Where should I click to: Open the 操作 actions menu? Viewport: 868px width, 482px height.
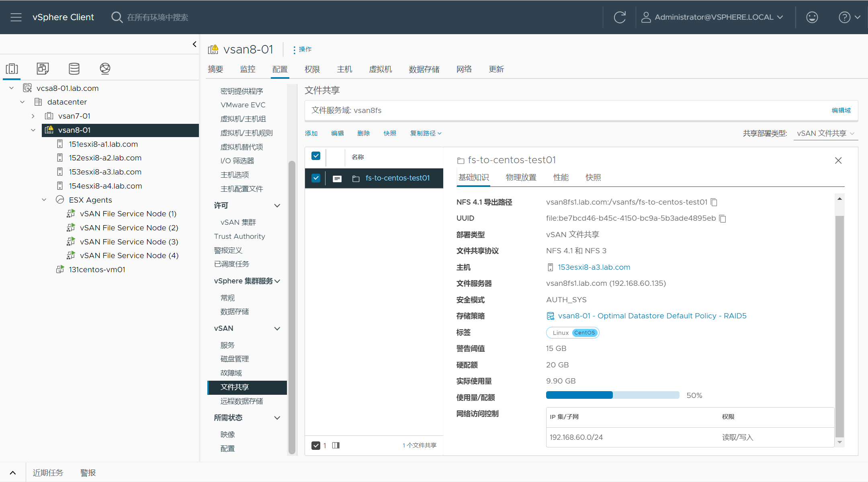[x=302, y=49]
